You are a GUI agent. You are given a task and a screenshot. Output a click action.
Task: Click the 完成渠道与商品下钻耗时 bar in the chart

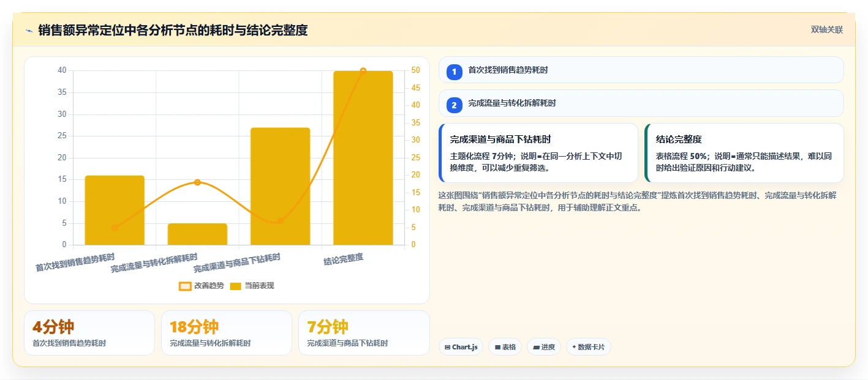coord(280,186)
